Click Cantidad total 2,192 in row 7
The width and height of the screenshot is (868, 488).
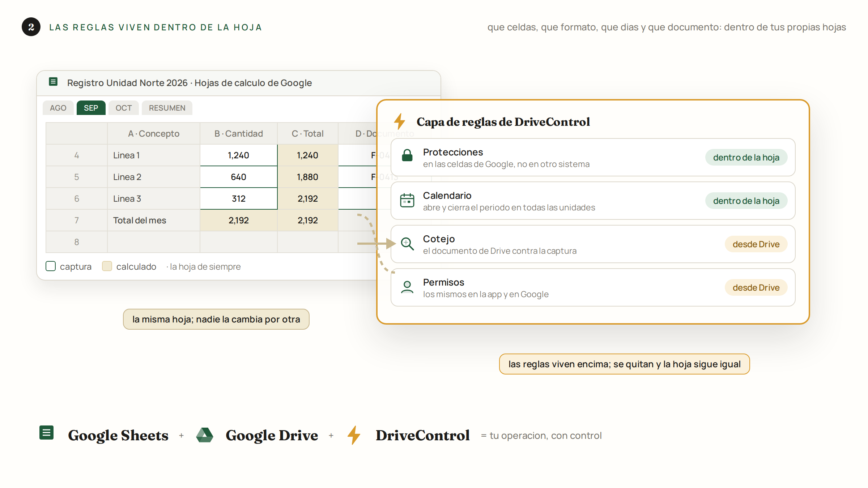pos(239,220)
